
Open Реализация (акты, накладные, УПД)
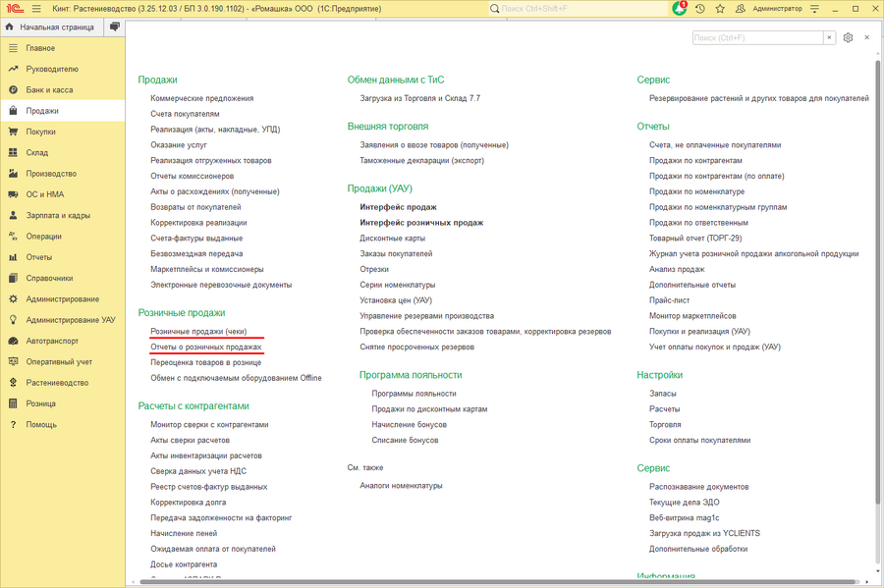tap(215, 130)
